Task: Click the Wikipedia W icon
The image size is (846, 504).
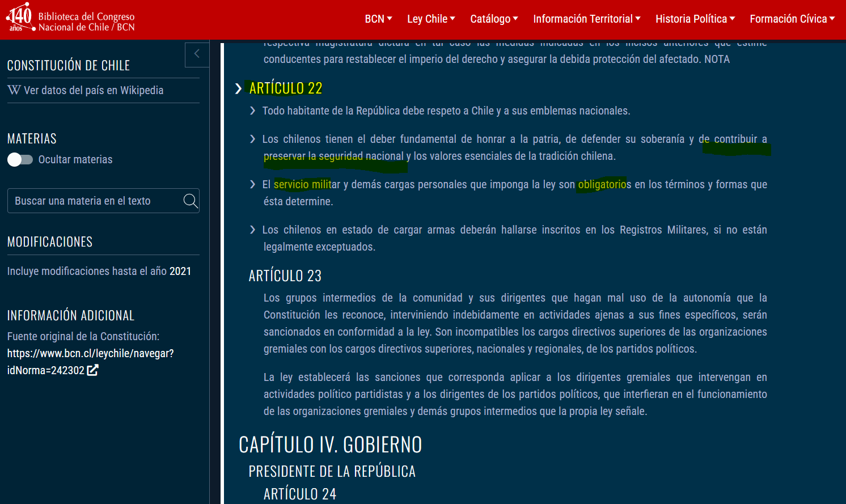Action: [14, 90]
